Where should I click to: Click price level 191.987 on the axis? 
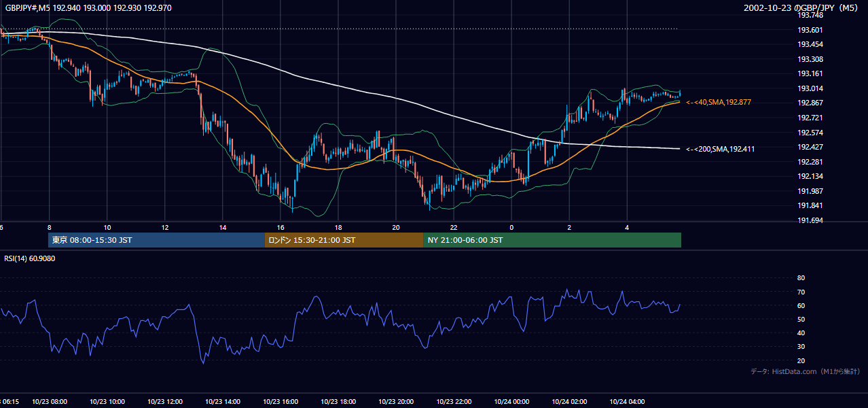click(x=810, y=191)
